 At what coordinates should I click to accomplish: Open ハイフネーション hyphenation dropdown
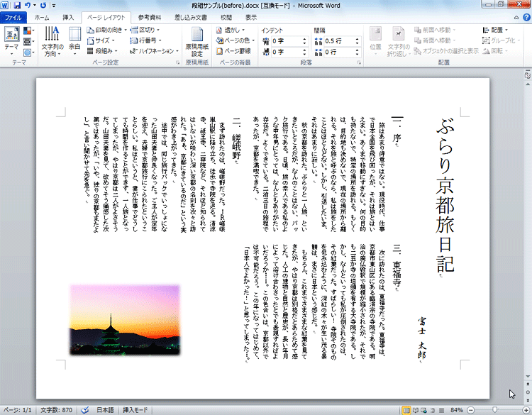154,51
